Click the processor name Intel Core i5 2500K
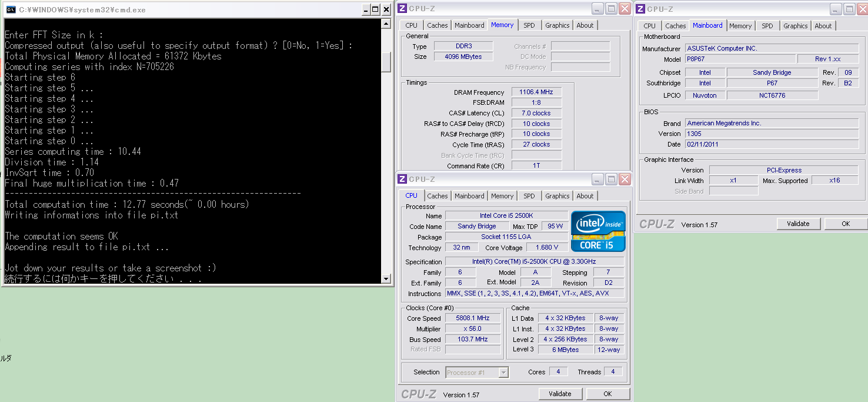868x402 pixels. point(506,216)
